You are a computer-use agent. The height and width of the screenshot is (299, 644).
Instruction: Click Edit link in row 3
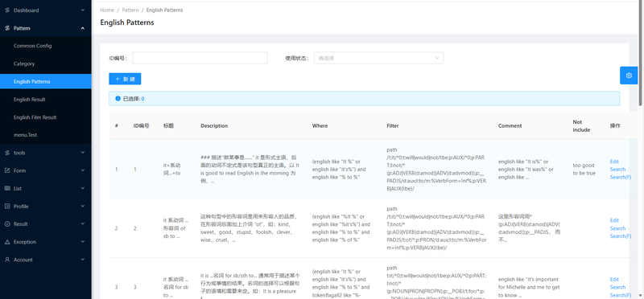click(614, 280)
